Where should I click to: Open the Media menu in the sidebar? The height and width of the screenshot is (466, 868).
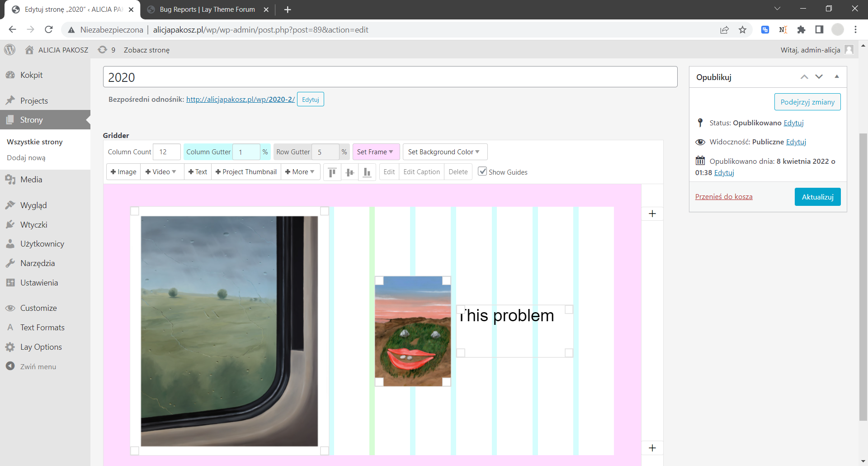click(31, 180)
